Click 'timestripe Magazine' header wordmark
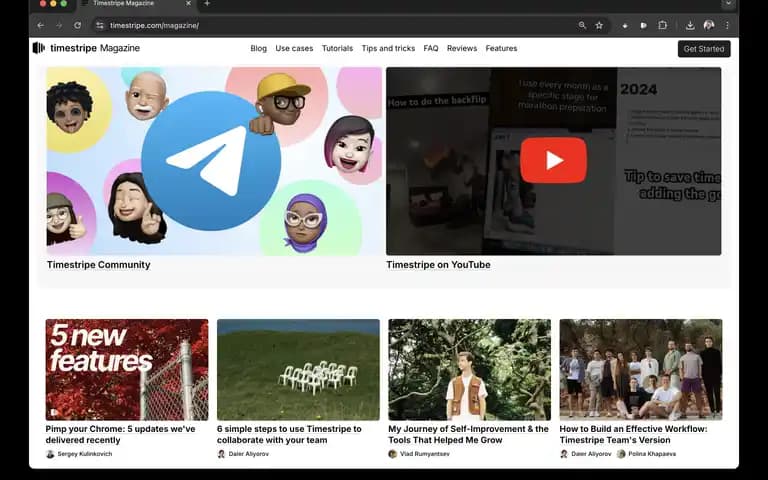768x480 pixels. [95, 48]
